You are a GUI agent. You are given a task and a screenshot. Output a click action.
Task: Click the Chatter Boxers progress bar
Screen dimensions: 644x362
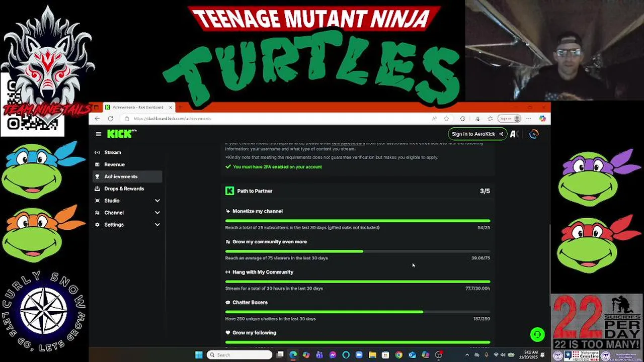[358, 312]
